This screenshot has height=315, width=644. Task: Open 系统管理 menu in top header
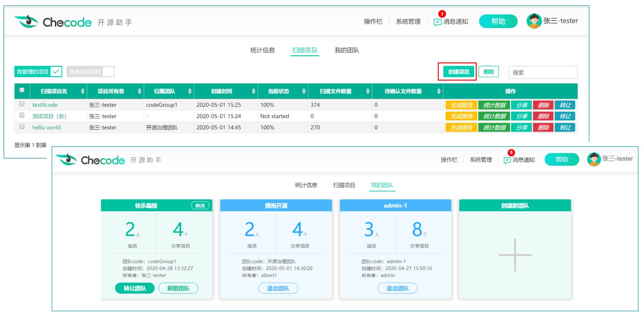[x=408, y=22]
